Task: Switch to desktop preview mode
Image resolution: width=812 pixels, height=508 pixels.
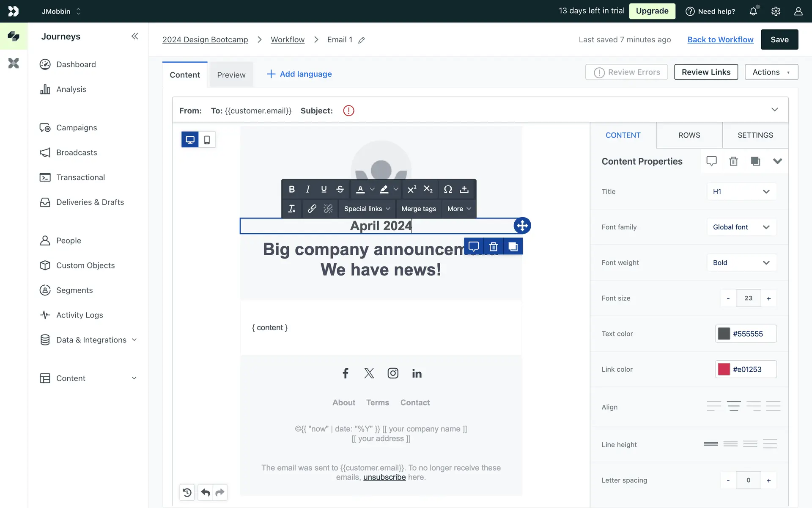Action: pos(190,140)
